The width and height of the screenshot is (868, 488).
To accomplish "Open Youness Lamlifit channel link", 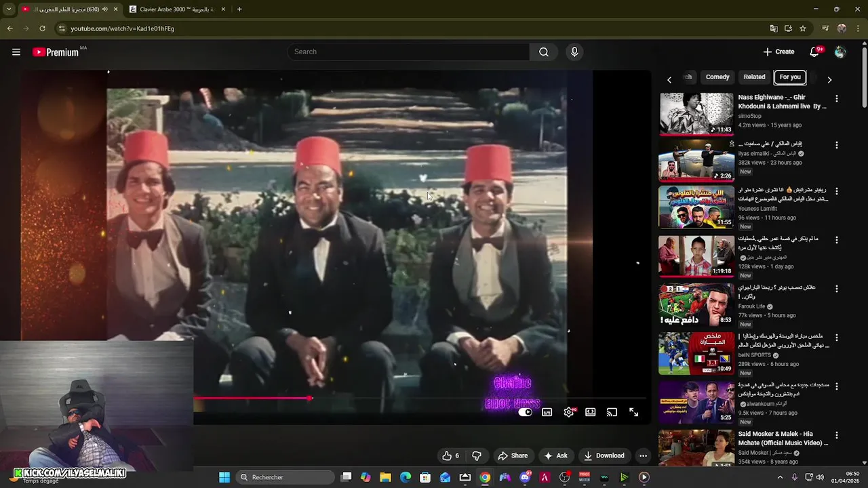I will (x=757, y=209).
